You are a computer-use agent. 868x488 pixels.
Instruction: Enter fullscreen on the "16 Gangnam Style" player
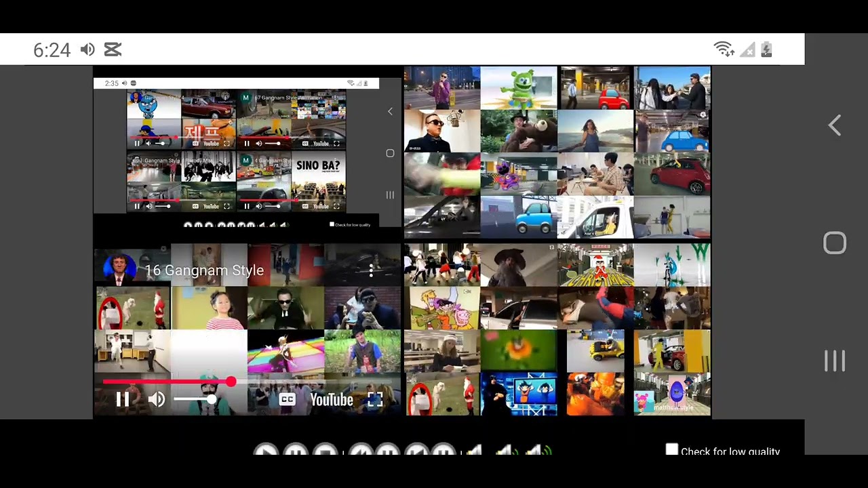coord(375,400)
